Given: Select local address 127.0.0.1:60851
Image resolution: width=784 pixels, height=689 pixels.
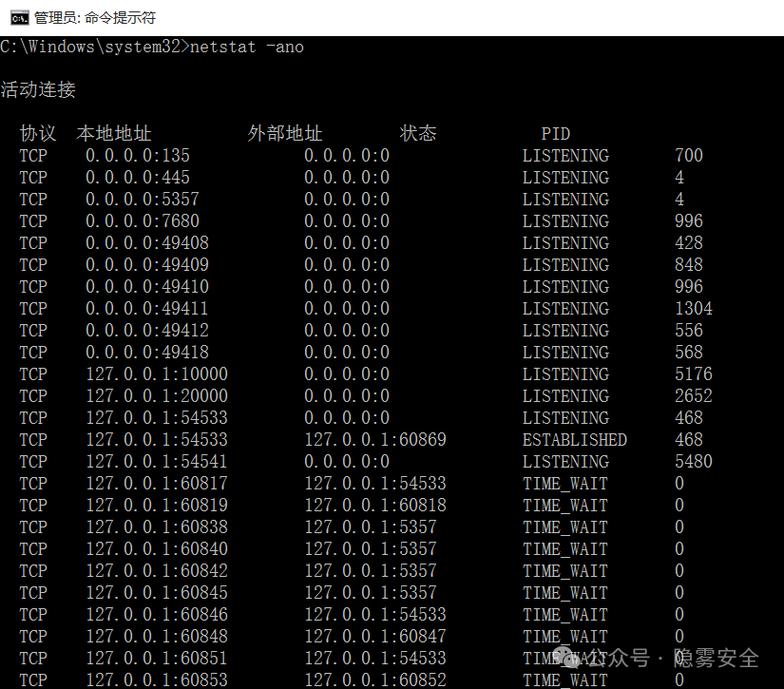Looking at the screenshot, I should pyautogui.click(x=157, y=658).
